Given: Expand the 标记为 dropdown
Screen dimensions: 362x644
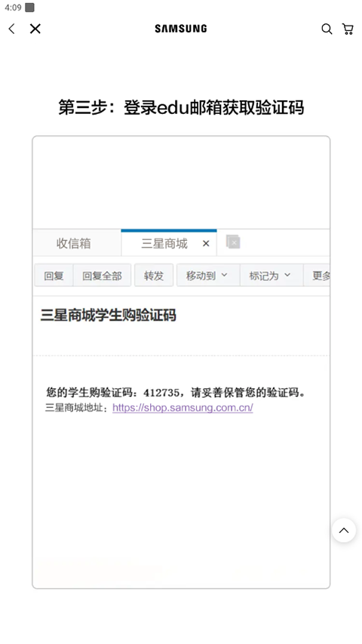Looking at the screenshot, I should tap(271, 276).
